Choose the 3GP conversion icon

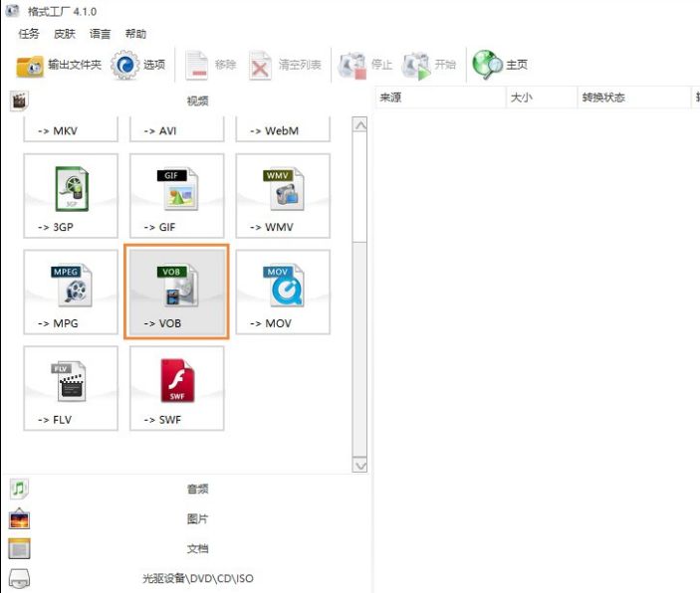pyautogui.click(x=71, y=196)
